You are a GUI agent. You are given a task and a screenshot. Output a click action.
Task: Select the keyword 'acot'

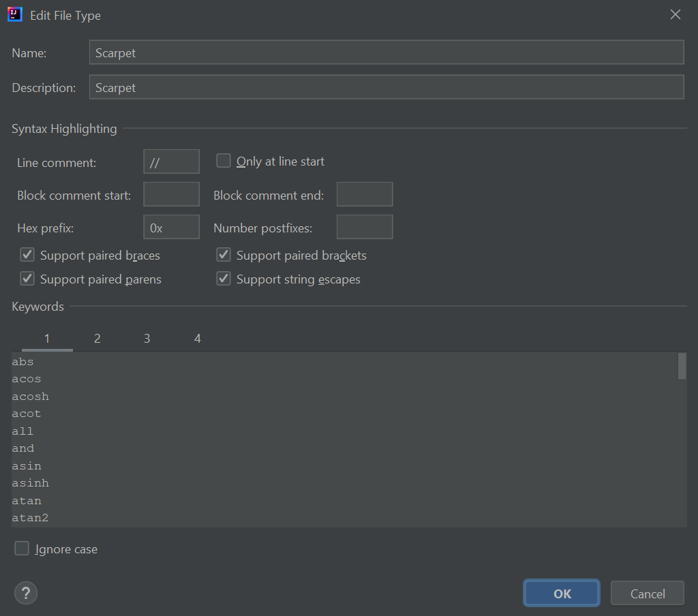pyautogui.click(x=27, y=414)
